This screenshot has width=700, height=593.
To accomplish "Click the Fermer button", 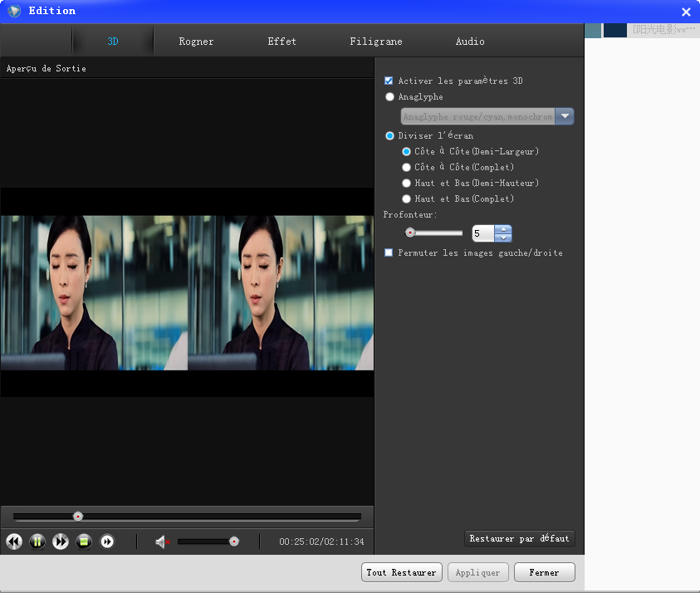I will coord(544,572).
